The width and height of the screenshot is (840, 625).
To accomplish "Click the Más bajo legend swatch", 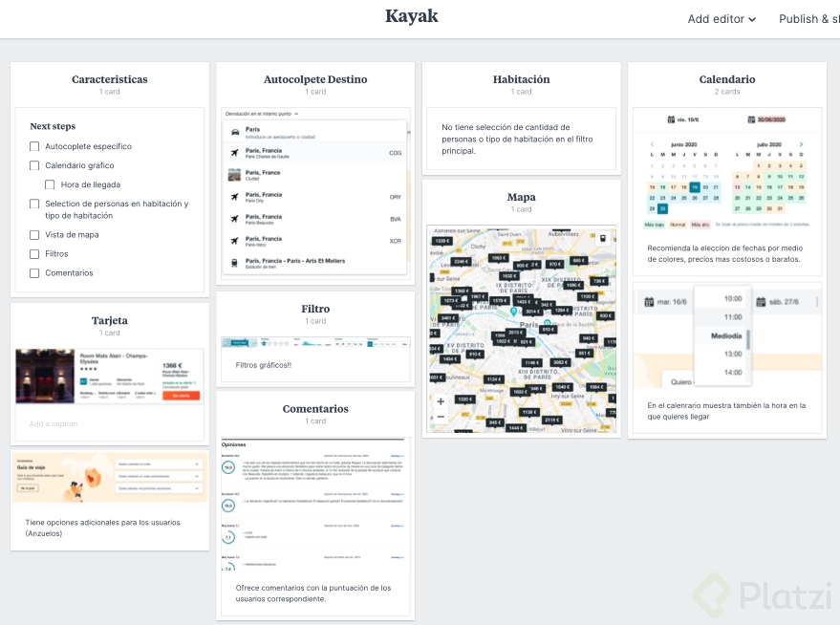I will pyautogui.click(x=654, y=225).
